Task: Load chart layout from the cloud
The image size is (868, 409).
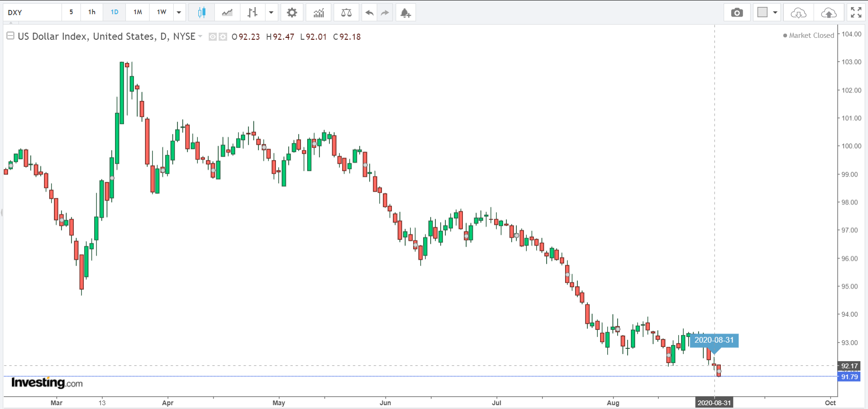Action: 798,12
